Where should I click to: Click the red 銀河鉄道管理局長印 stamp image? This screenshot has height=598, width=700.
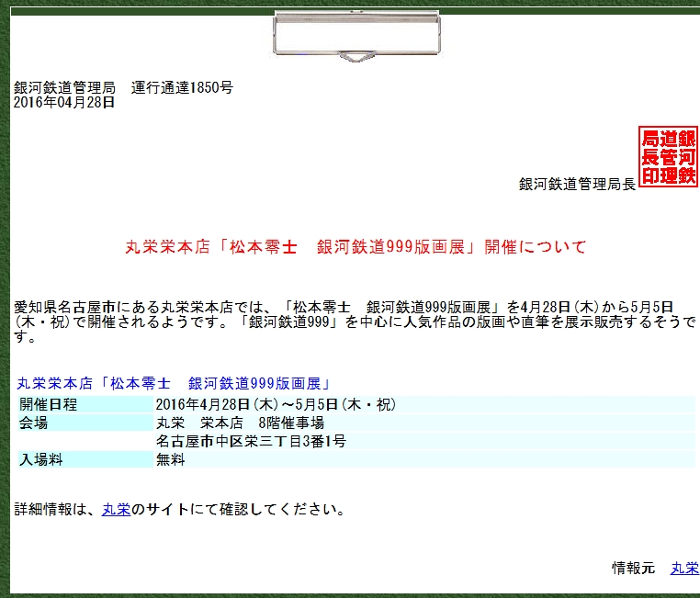click(x=668, y=157)
